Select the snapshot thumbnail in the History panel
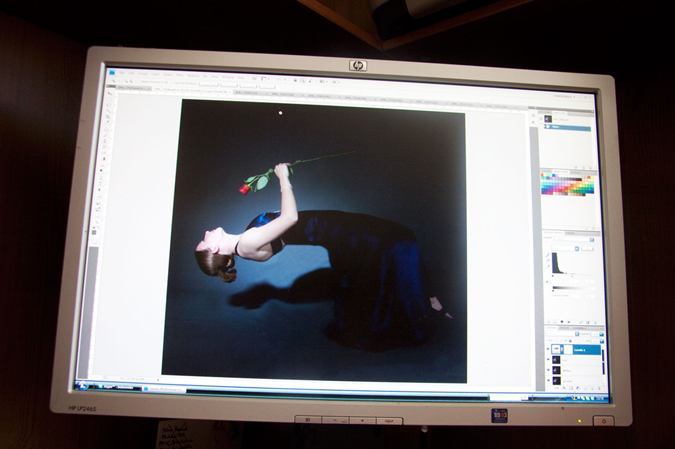The image size is (675, 449). coord(548,119)
